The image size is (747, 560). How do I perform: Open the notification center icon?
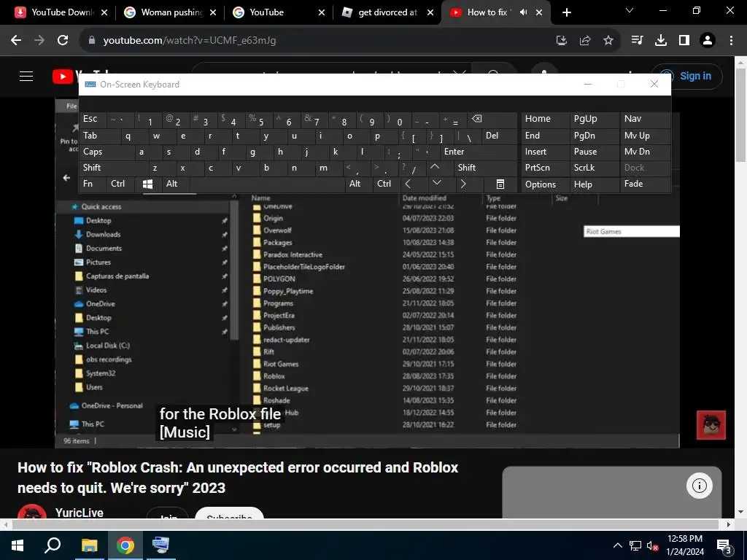pos(724,545)
